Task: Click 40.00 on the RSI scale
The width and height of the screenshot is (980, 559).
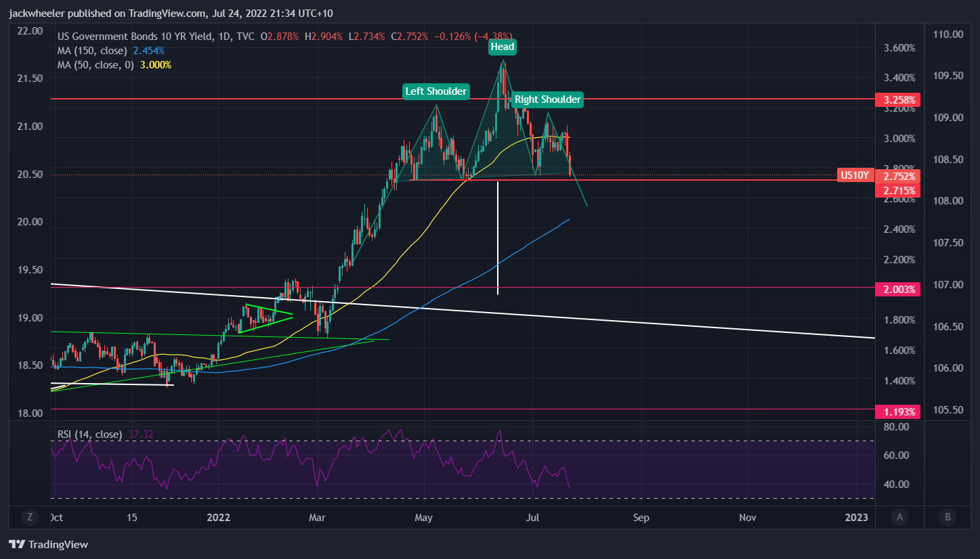Action: tap(896, 485)
